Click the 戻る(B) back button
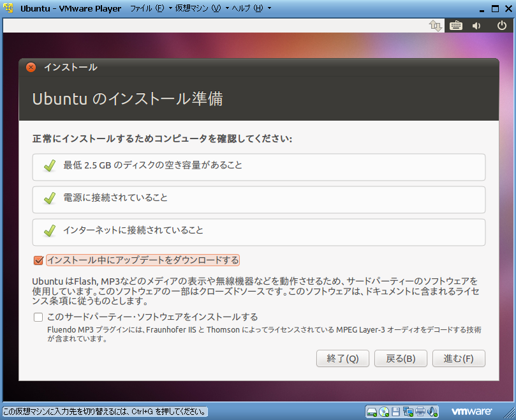This screenshot has width=516, height=420. coord(401,358)
